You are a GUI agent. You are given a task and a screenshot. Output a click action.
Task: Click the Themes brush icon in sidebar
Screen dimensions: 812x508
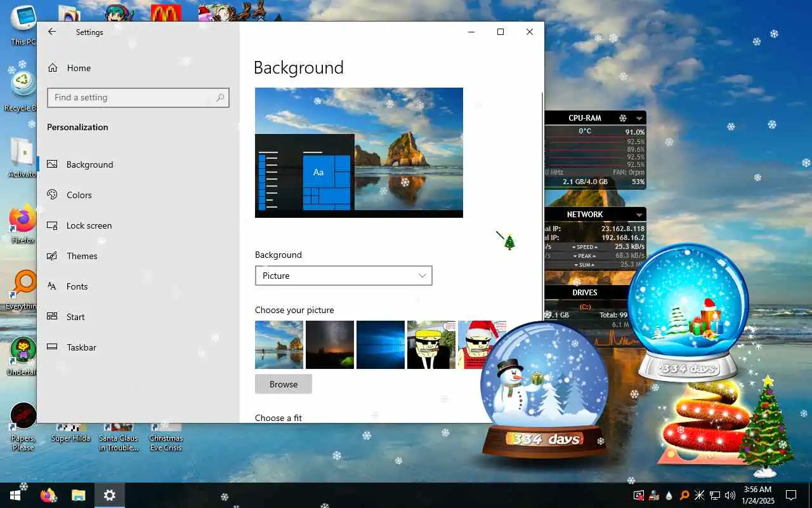point(53,256)
